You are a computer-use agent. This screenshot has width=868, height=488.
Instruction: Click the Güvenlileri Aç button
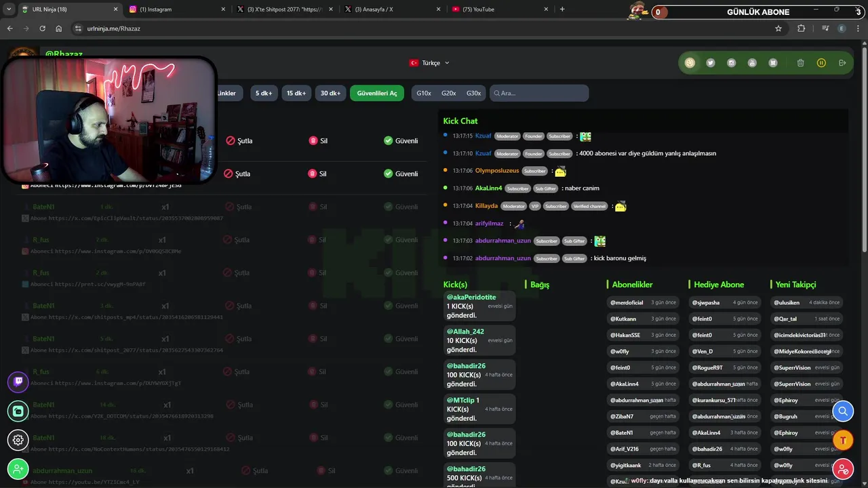pyautogui.click(x=377, y=93)
